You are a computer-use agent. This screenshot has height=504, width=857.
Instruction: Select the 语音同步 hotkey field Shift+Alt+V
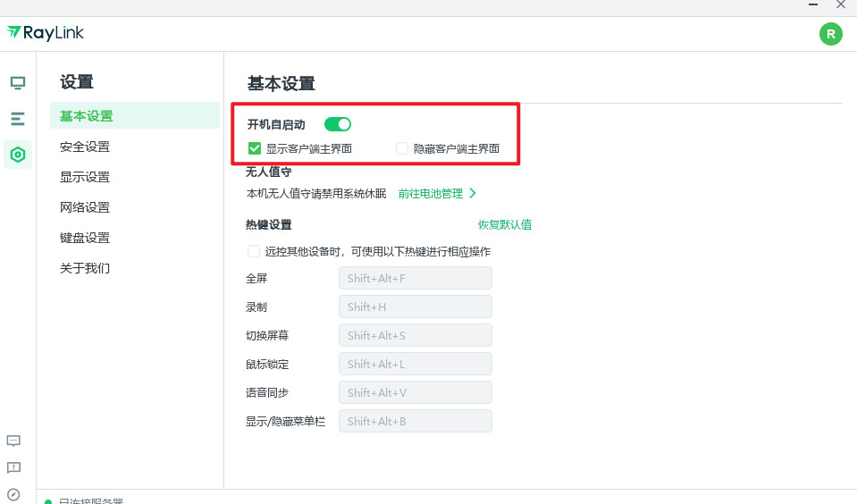416,392
